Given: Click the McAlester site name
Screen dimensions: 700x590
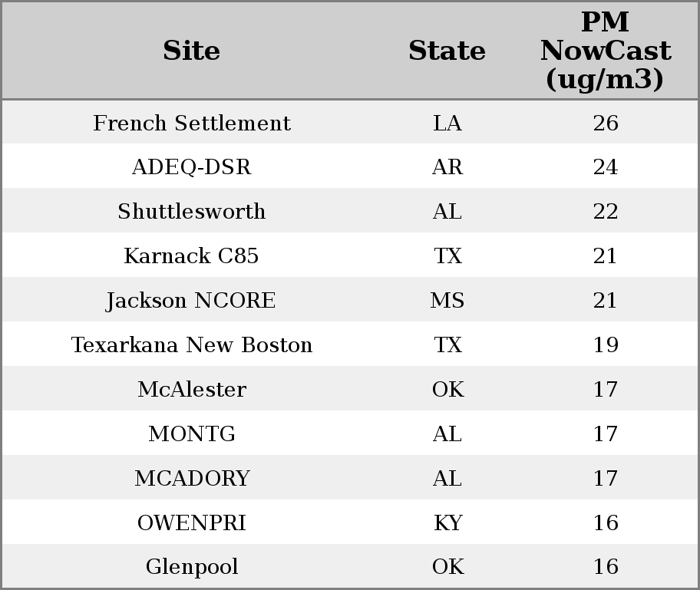Looking at the screenshot, I should 192,390.
